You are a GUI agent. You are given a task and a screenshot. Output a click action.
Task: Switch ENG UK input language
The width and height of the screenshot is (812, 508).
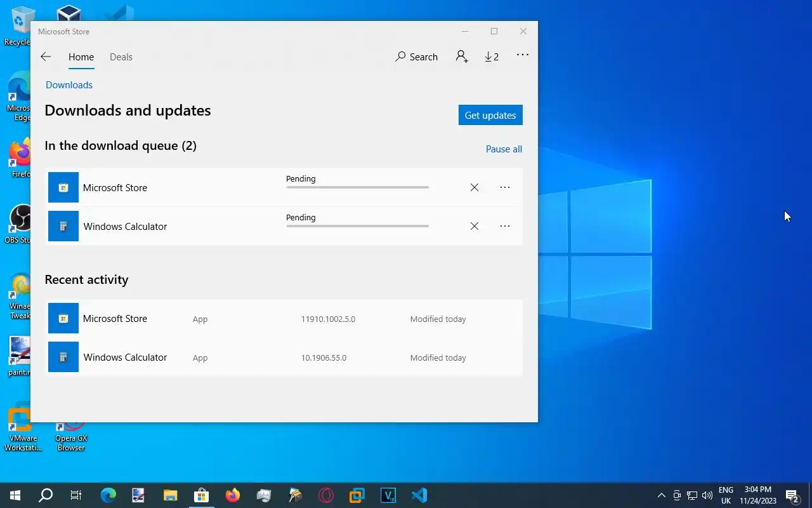726,495
